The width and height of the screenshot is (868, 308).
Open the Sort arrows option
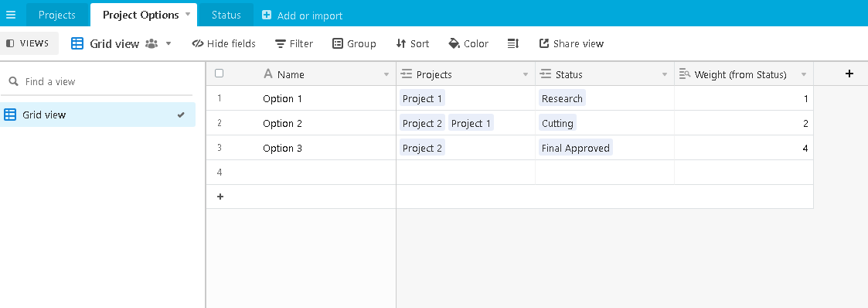[413, 43]
